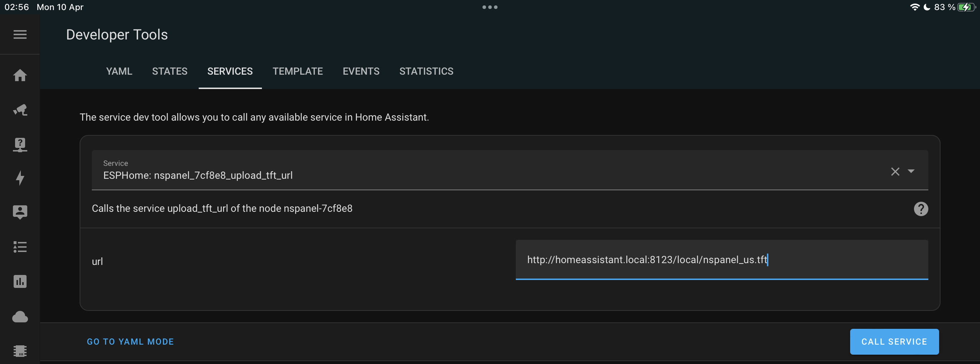This screenshot has height=364, width=980.
Task: Open the sidebar hamburger menu
Action: click(19, 34)
